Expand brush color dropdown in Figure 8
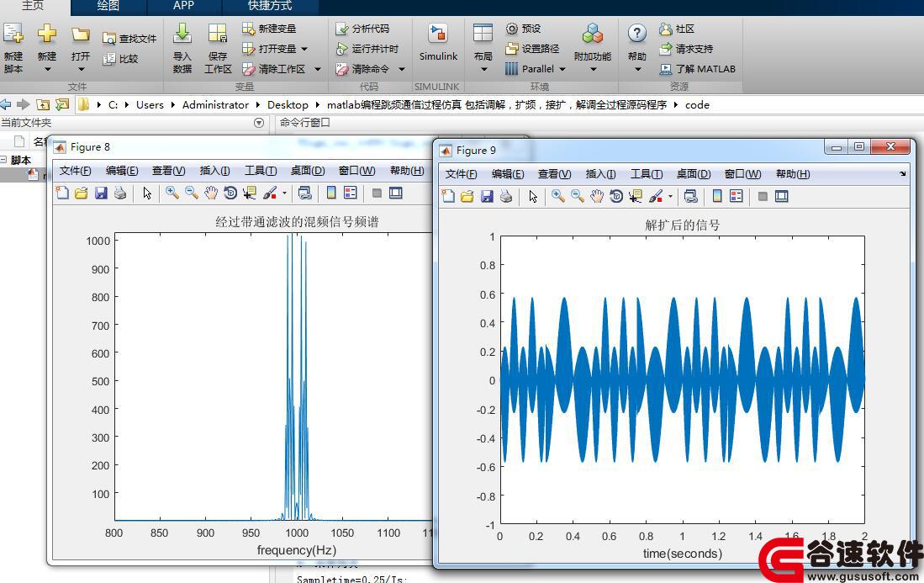Viewport: 924px width, 583px height. 284,193
